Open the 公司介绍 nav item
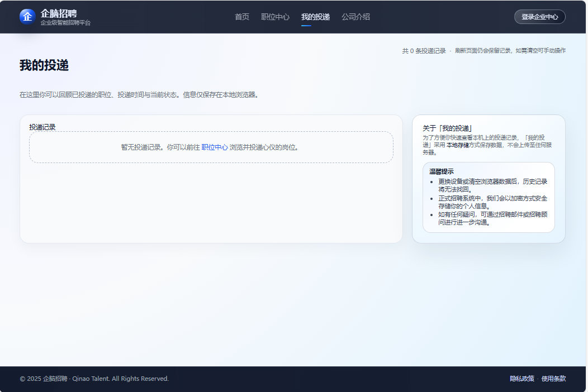 [355, 17]
